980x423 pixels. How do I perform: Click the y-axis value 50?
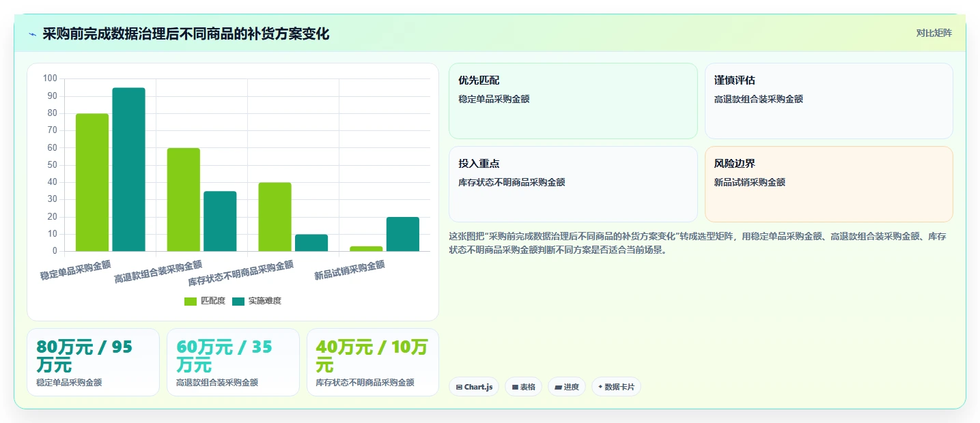pos(53,165)
